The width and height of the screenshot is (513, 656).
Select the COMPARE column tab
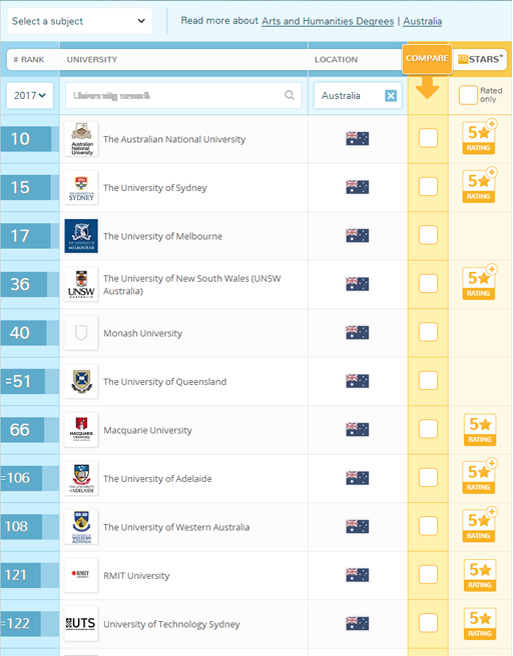click(427, 59)
